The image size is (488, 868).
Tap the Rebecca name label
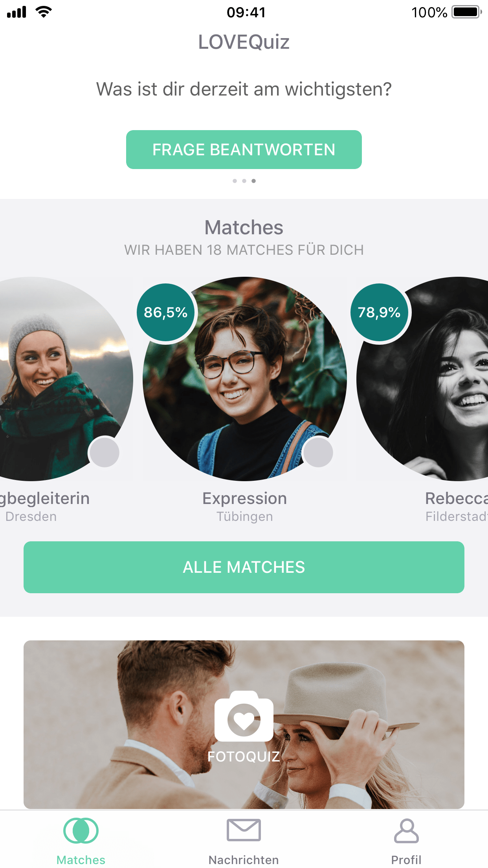457,498
